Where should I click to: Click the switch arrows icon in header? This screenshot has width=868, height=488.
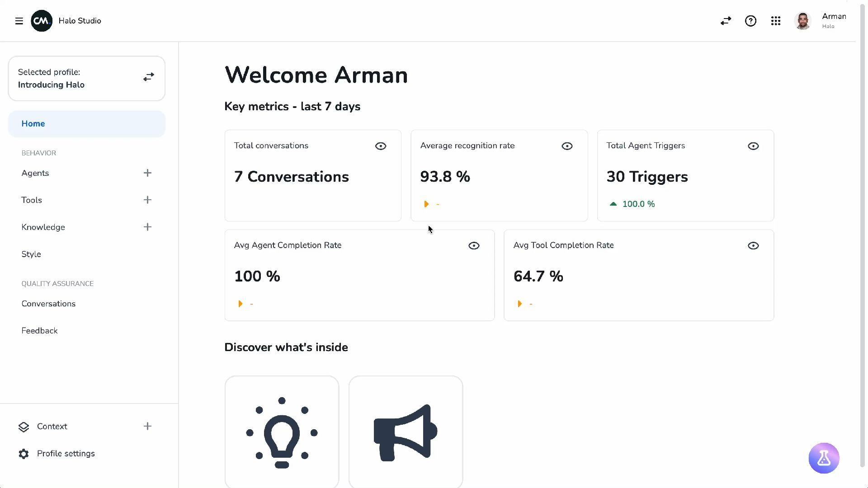point(726,21)
